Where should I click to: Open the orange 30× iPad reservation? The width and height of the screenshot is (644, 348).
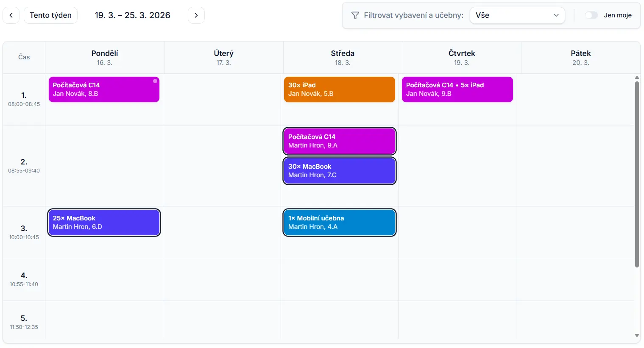(x=339, y=89)
